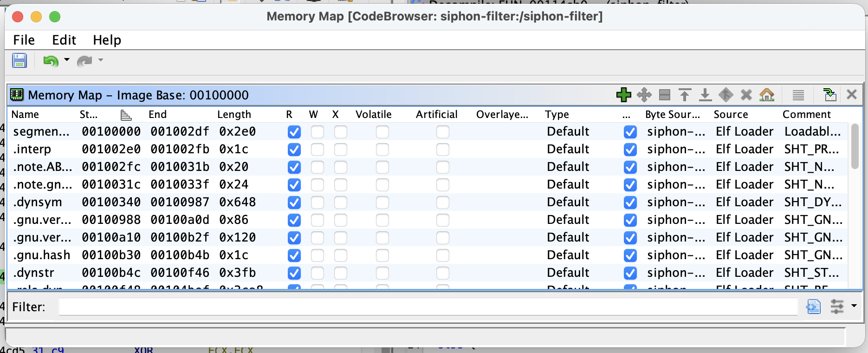Screen dimensions: 868x353
Task: Open the File menu
Action: pos(24,40)
